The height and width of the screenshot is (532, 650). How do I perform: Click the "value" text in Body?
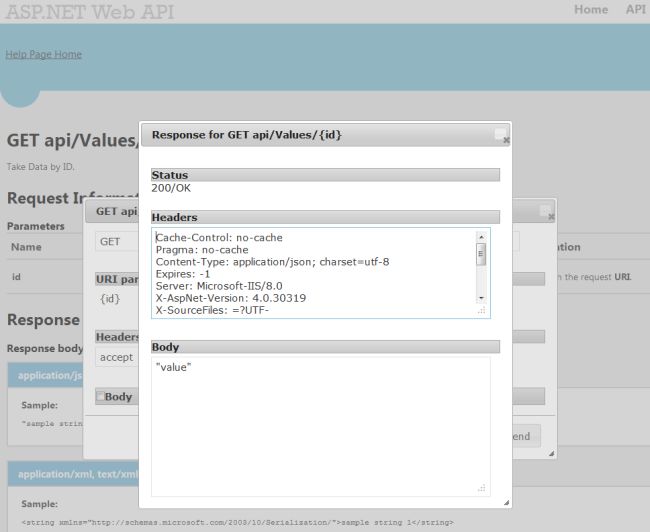tap(173, 367)
